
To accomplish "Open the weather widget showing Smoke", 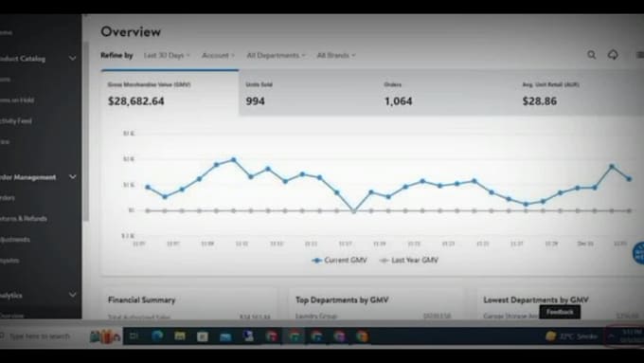I will click(x=571, y=336).
